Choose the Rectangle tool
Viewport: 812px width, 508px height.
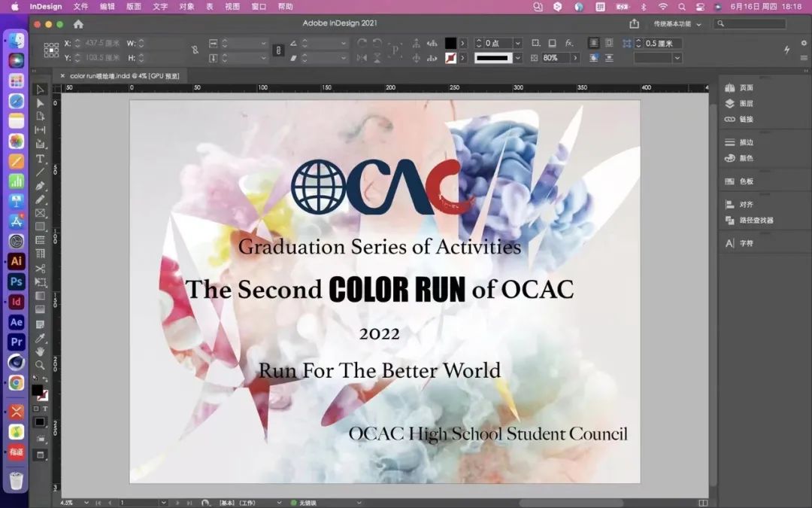click(40, 227)
